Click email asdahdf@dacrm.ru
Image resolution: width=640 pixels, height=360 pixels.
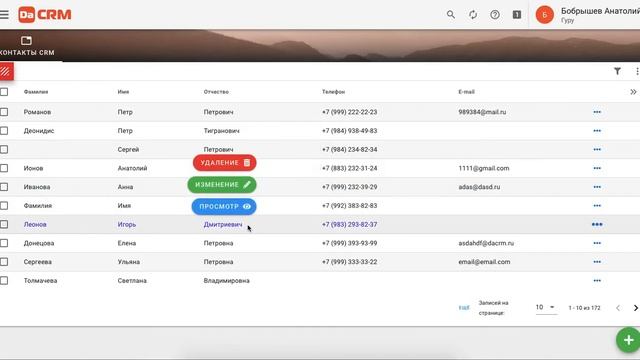point(486,243)
